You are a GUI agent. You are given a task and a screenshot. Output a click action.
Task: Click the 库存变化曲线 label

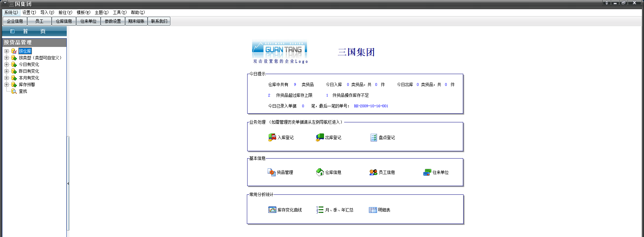[289, 210]
